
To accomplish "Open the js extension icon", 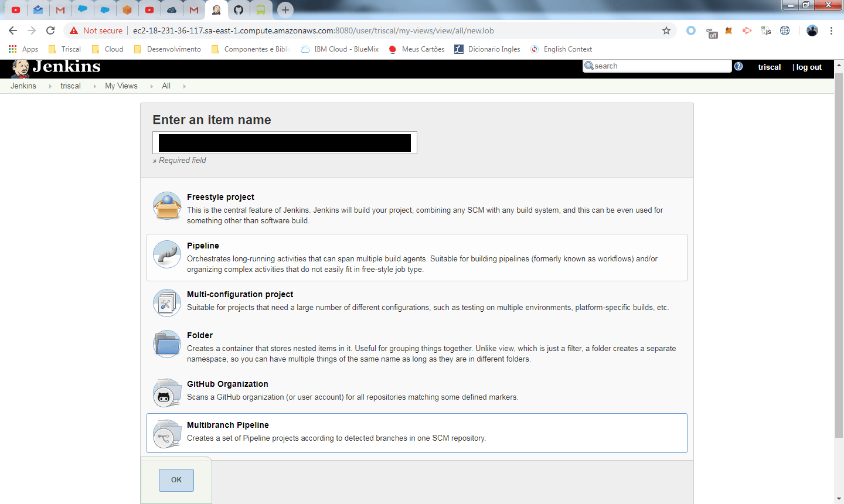I will [766, 30].
